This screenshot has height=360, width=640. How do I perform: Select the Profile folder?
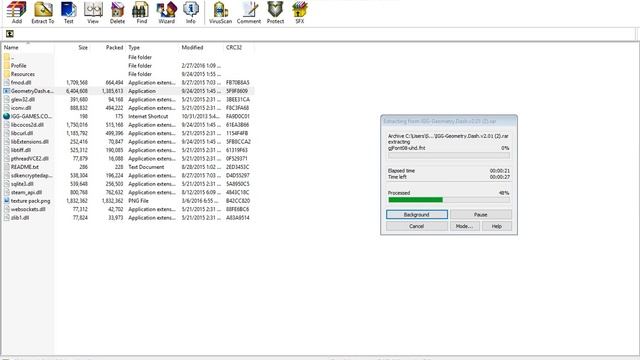[x=129, y=66]
